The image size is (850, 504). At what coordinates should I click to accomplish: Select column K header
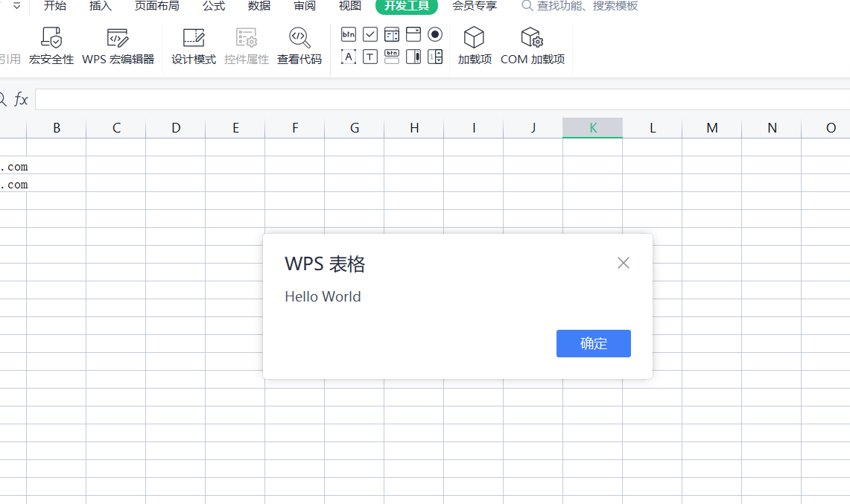click(592, 127)
